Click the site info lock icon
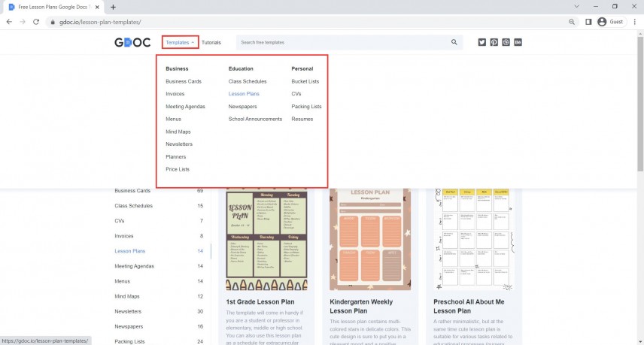The image size is (644, 345). [53, 22]
